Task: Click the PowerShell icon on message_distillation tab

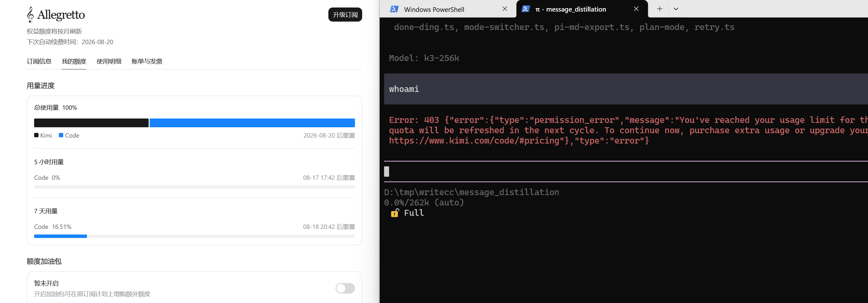Action: pyautogui.click(x=525, y=9)
